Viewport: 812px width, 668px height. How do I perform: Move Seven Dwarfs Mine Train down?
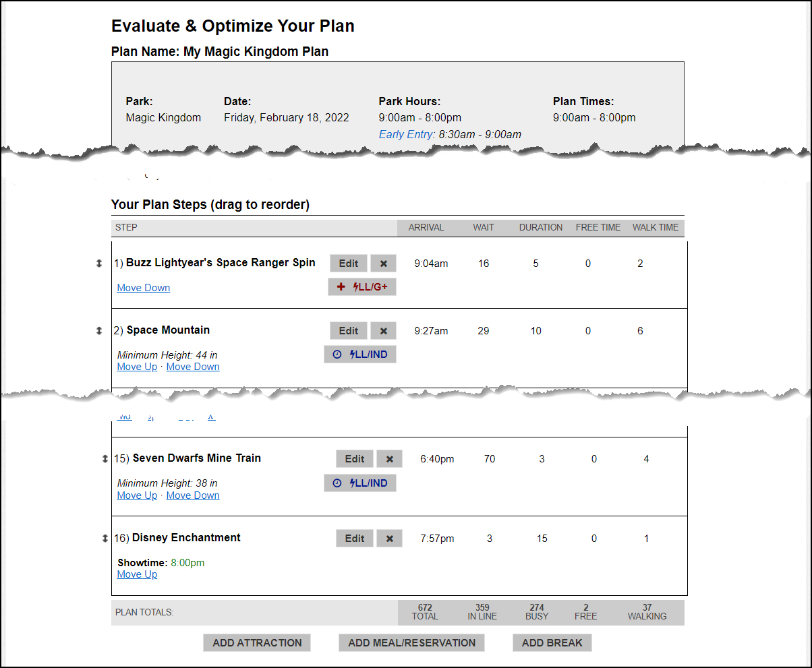(193, 495)
